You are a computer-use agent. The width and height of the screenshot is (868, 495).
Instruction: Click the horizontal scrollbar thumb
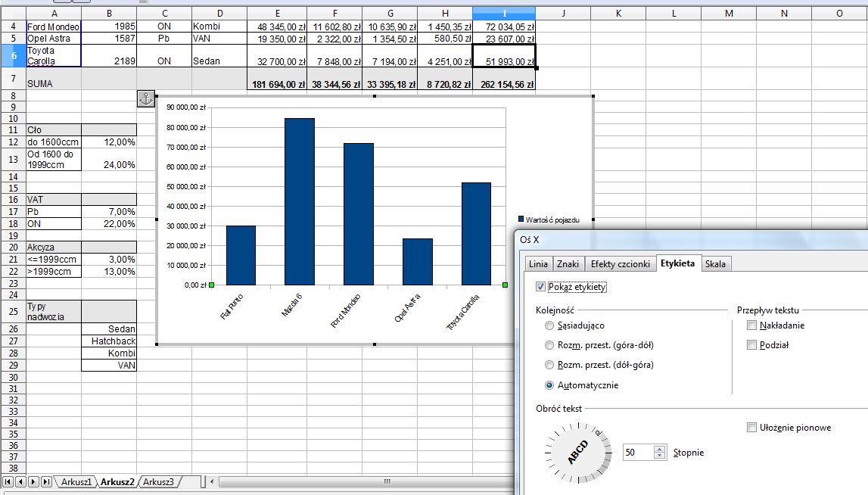point(387,481)
